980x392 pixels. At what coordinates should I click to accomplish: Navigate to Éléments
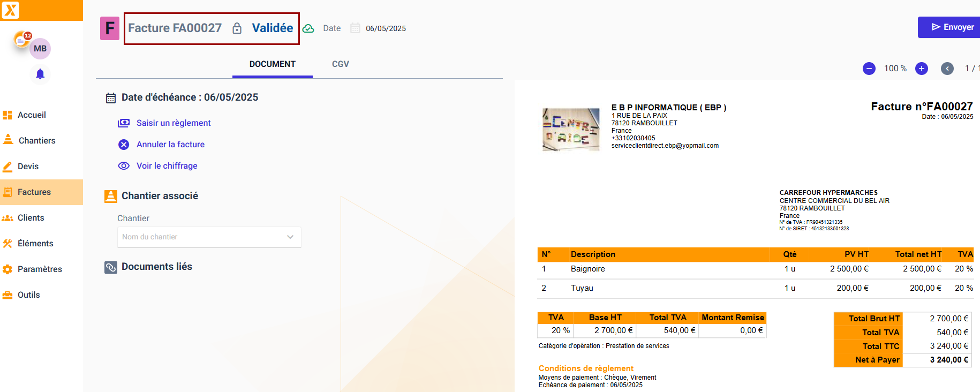[35, 244]
